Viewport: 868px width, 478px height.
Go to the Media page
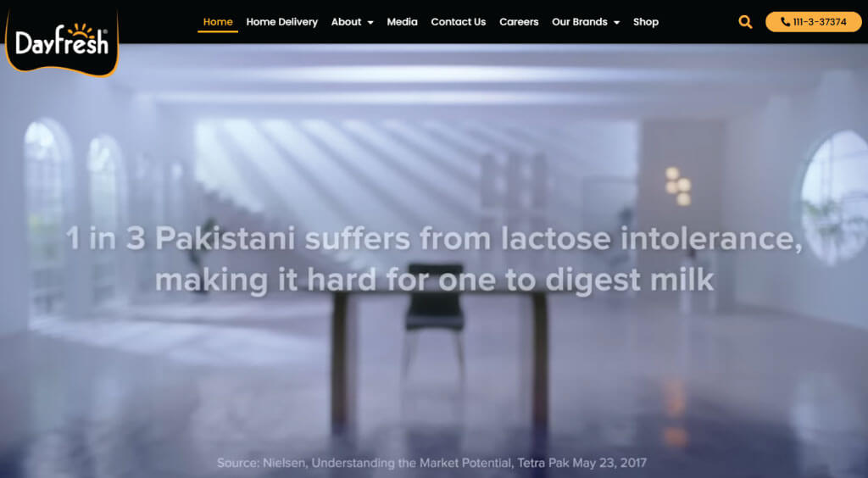point(402,22)
